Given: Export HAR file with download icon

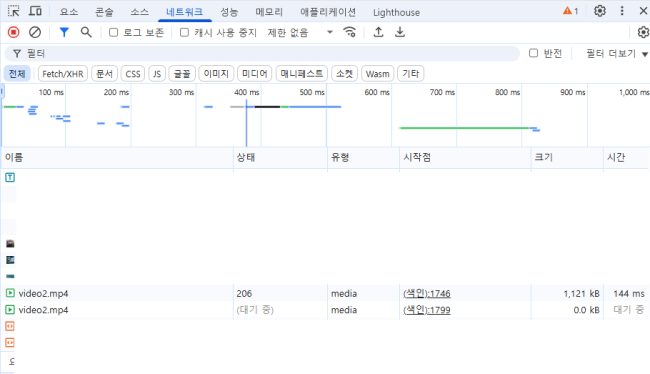Looking at the screenshot, I should (400, 32).
